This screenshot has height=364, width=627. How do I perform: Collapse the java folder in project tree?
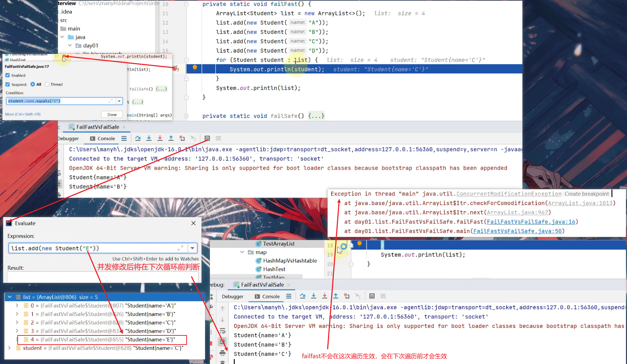point(63,37)
